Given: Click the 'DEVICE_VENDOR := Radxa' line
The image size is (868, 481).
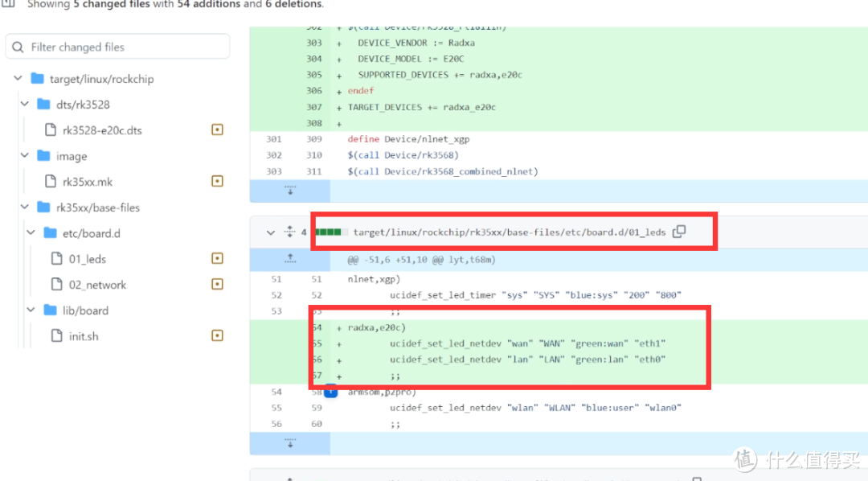Looking at the screenshot, I should (416, 43).
